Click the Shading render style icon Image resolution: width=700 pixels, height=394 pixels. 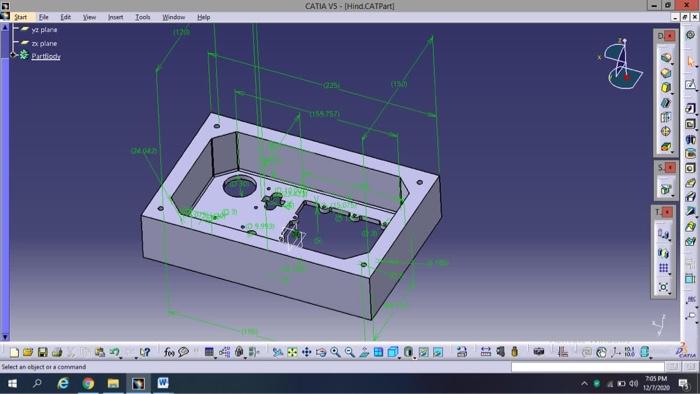(x=408, y=352)
